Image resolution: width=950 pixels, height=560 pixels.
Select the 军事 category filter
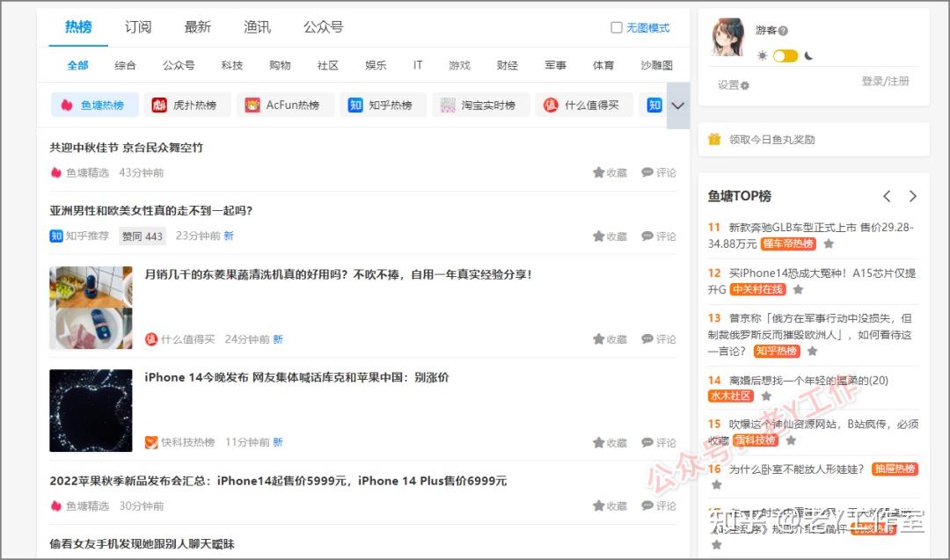click(555, 65)
